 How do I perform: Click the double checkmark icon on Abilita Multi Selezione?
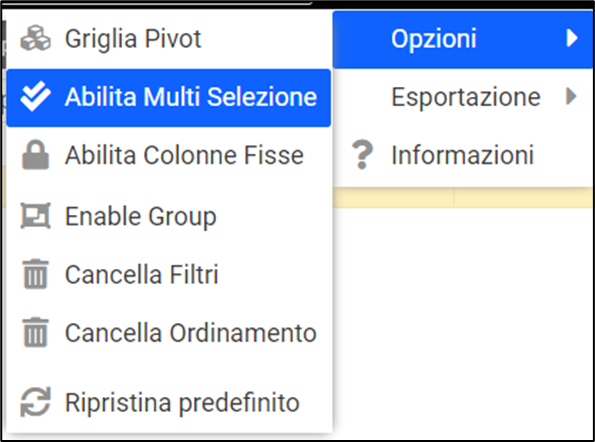pyautogui.click(x=35, y=96)
